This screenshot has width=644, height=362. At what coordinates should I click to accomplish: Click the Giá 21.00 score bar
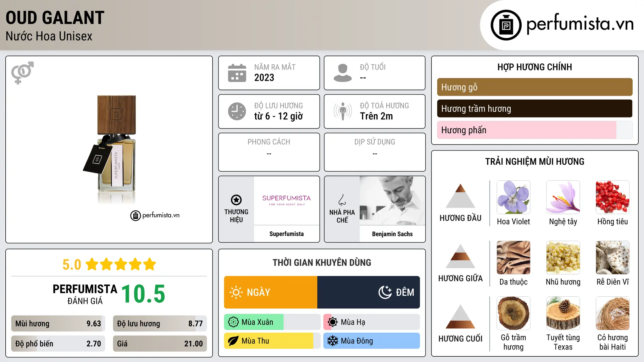click(160, 344)
